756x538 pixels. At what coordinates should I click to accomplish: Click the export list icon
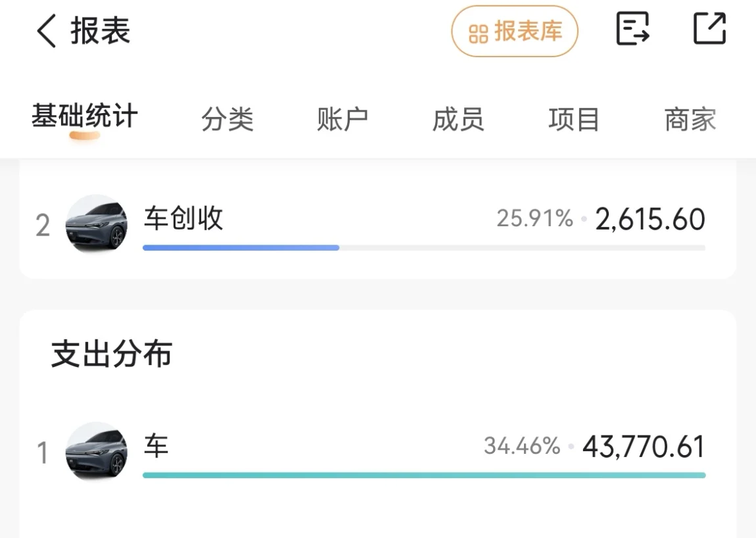coord(632,30)
